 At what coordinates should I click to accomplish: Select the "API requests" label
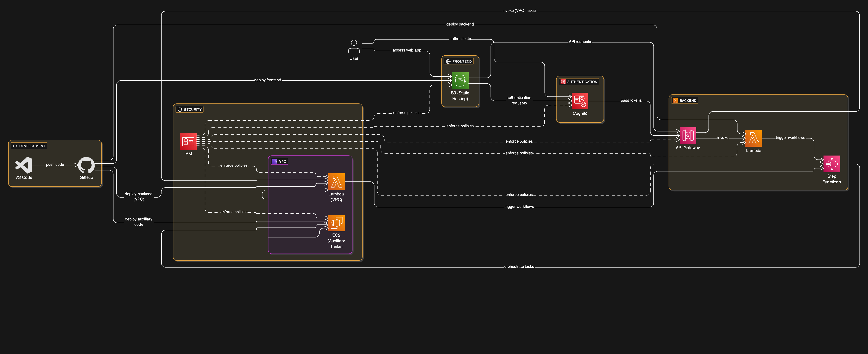click(x=580, y=42)
